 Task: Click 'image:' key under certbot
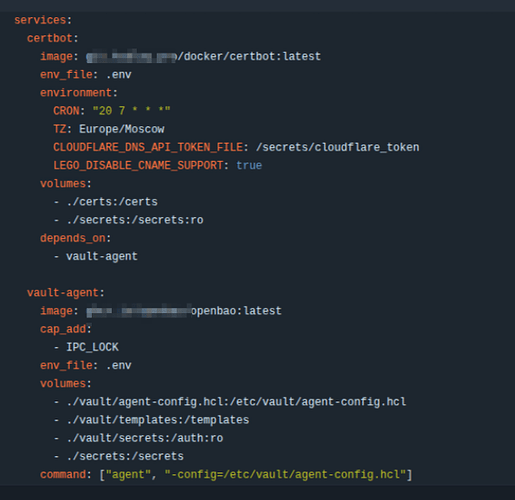(x=59, y=56)
